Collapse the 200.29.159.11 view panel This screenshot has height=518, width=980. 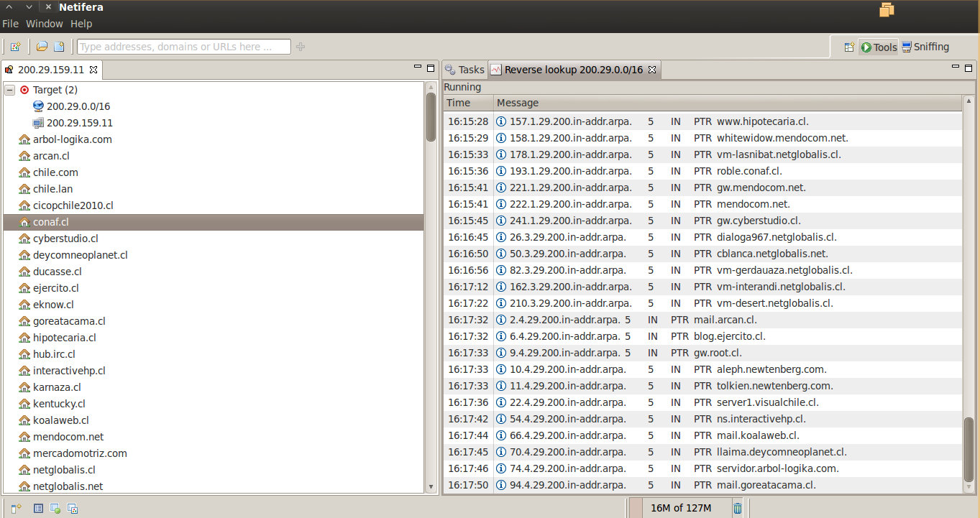(418, 67)
